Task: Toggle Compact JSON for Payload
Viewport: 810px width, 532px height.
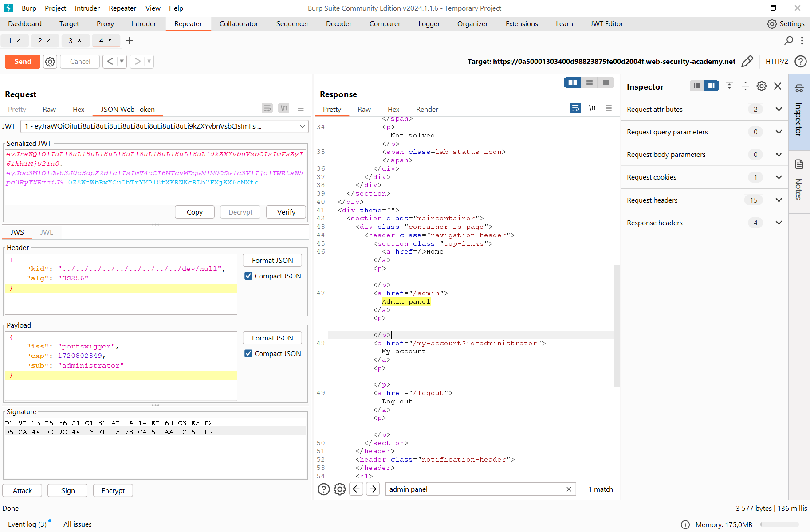Action: (x=248, y=353)
